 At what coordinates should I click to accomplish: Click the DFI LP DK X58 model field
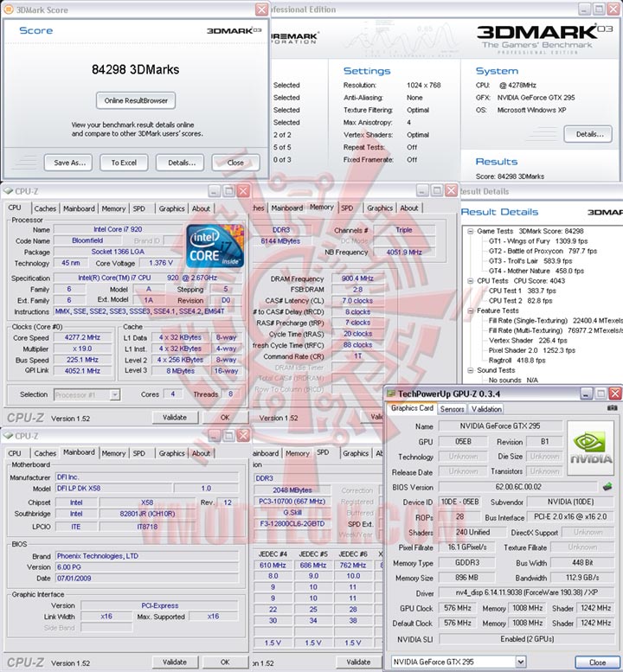pyautogui.click(x=114, y=488)
